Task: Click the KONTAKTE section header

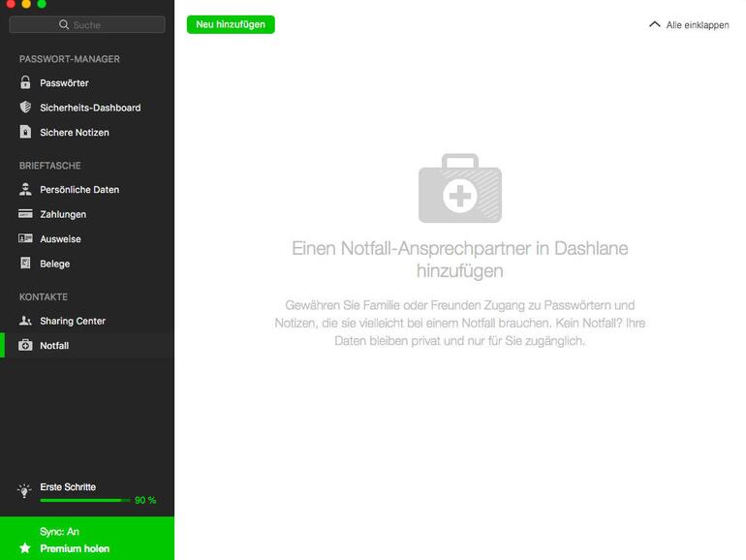Action: (x=44, y=296)
